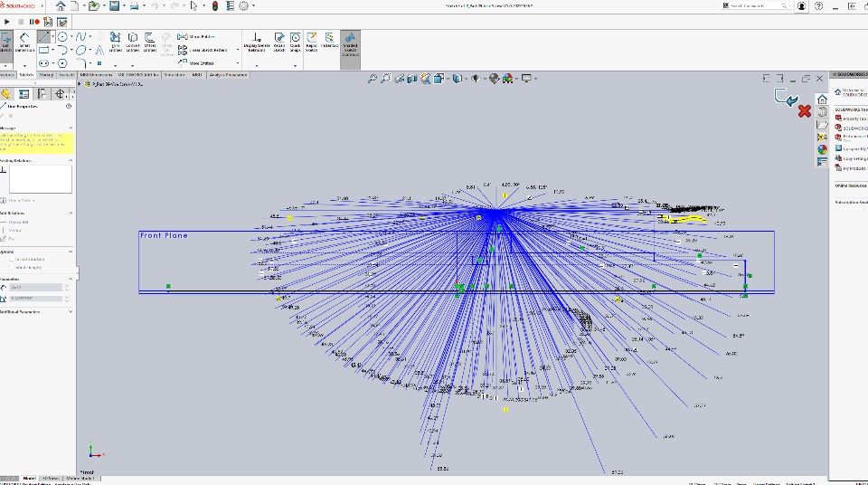This screenshot has width=868, height=485.
Task: Play the macro with the play button
Action: 6,22
